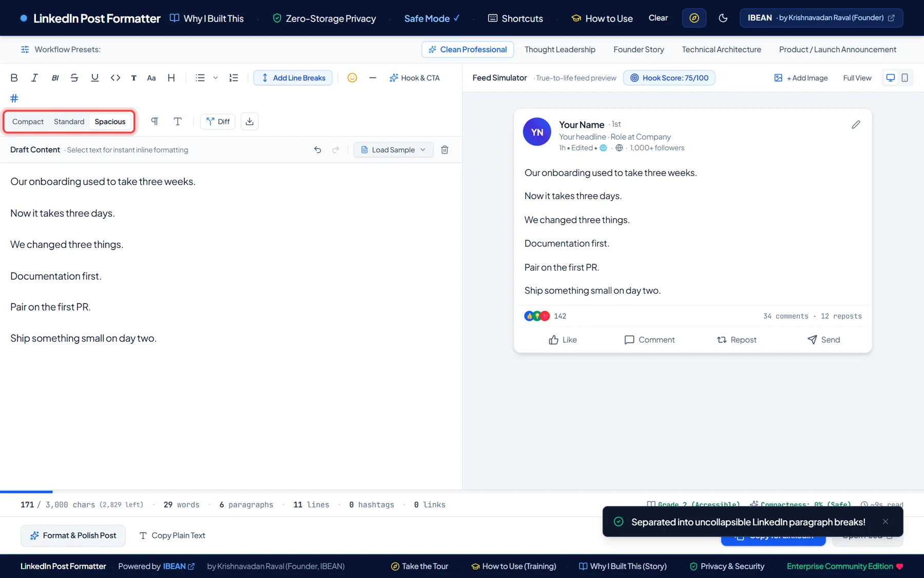
Task: Insert a numbered list icon
Action: [234, 78]
